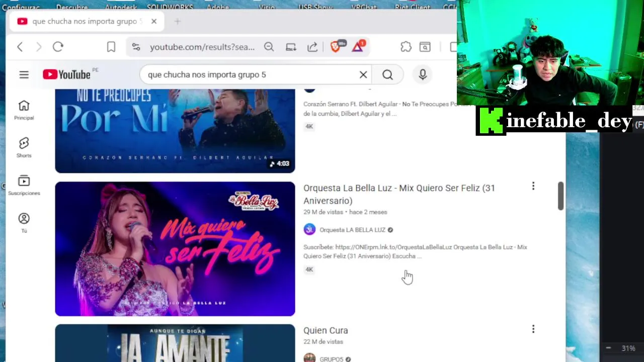Bookmark this page icon

[x=111, y=47]
